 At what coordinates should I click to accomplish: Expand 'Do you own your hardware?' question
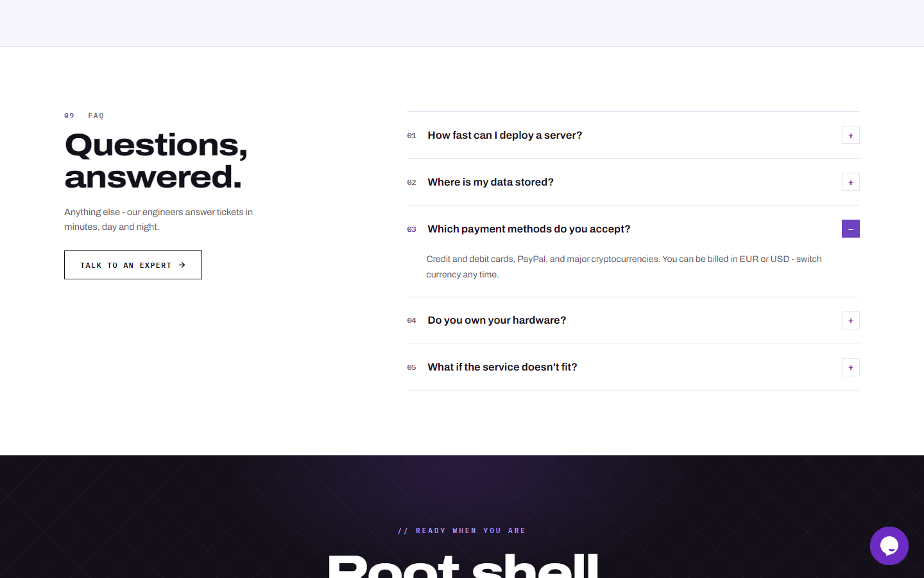click(x=633, y=320)
